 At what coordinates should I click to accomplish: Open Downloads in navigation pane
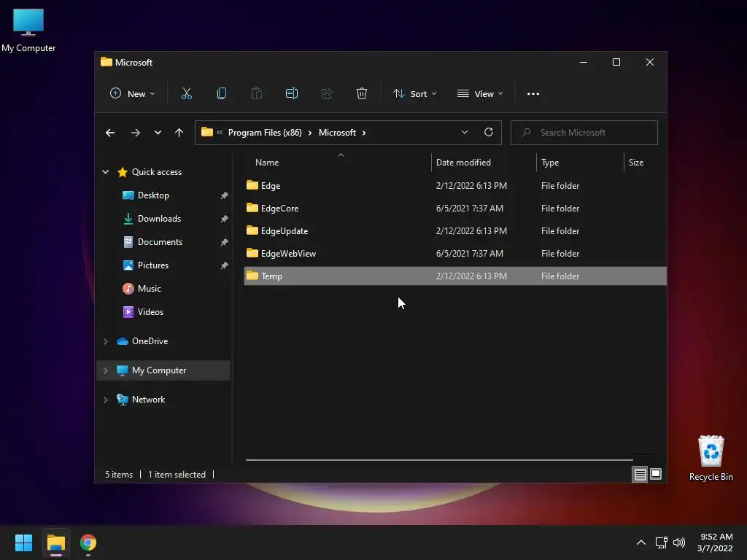[159, 219]
